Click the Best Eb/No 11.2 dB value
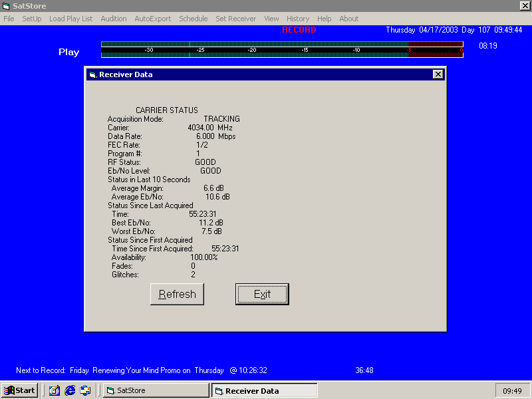Screen dimensions: 532x399 point(211,223)
